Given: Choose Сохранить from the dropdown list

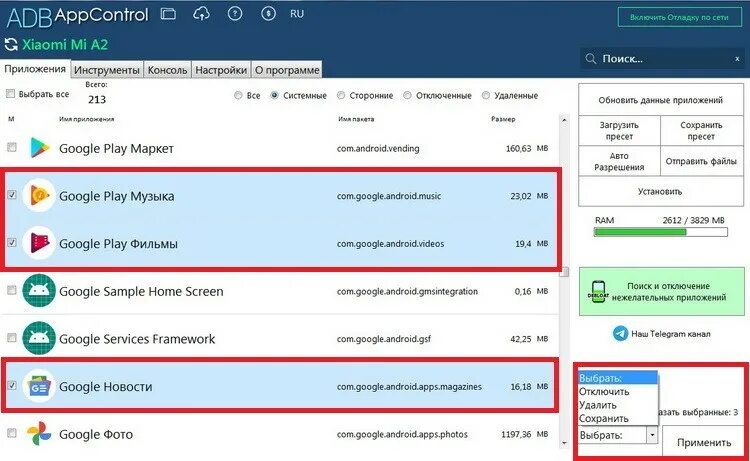Looking at the screenshot, I should (618, 418).
